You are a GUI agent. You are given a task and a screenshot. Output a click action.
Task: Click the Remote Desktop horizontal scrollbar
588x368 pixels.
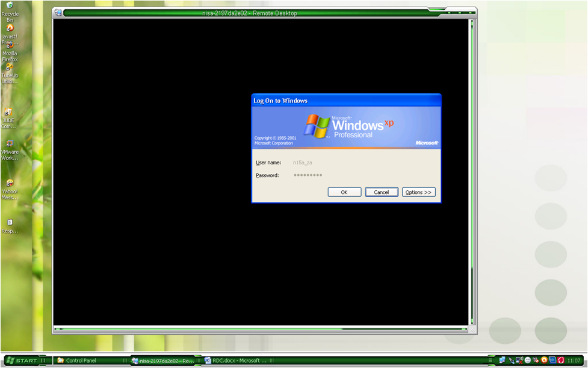(261, 329)
